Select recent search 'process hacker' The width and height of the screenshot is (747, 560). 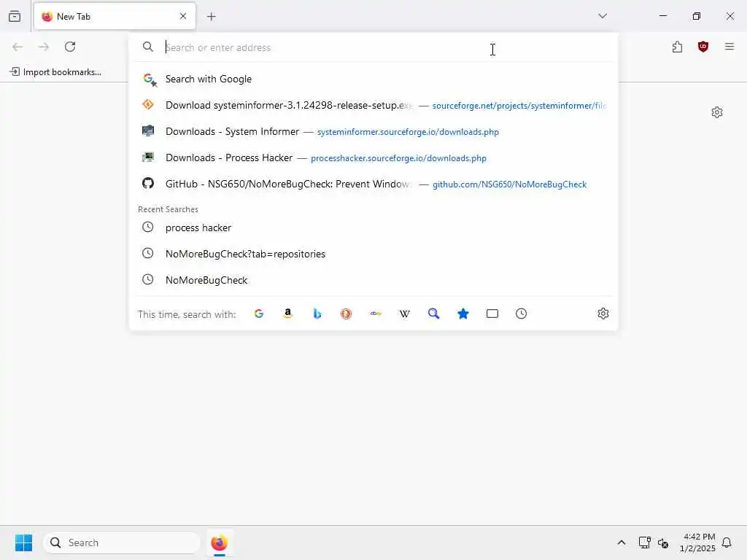pos(373,227)
